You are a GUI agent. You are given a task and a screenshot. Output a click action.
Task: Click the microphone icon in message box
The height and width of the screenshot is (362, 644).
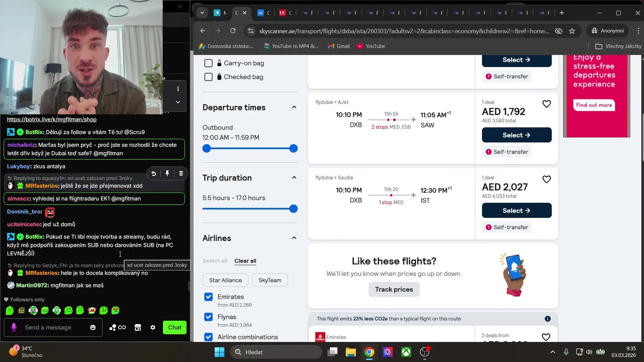click(x=14, y=327)
